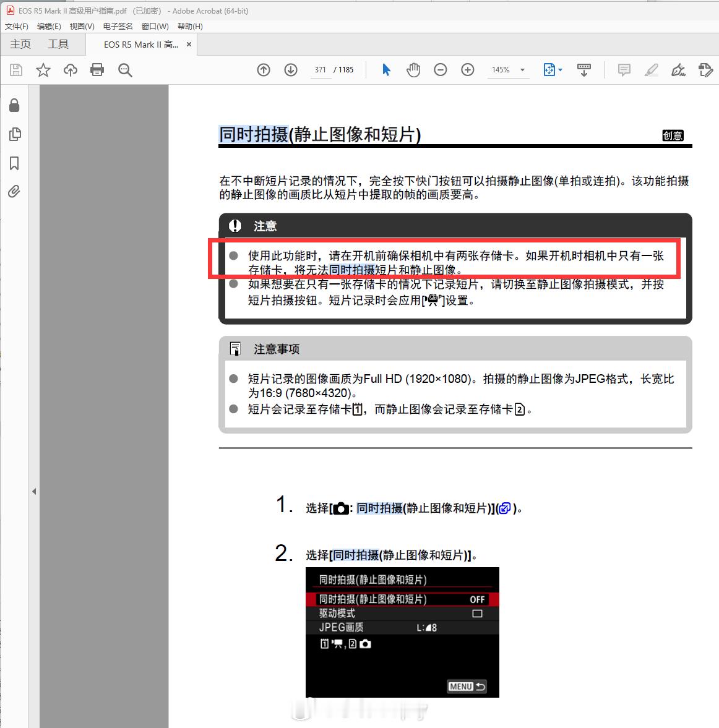
Task: Click the MENU return button in camera image
Action: click(x=467, y=686)
